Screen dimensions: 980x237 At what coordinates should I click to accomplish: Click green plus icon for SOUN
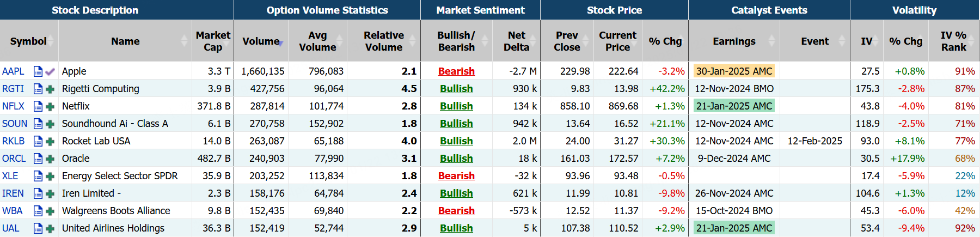50,124
